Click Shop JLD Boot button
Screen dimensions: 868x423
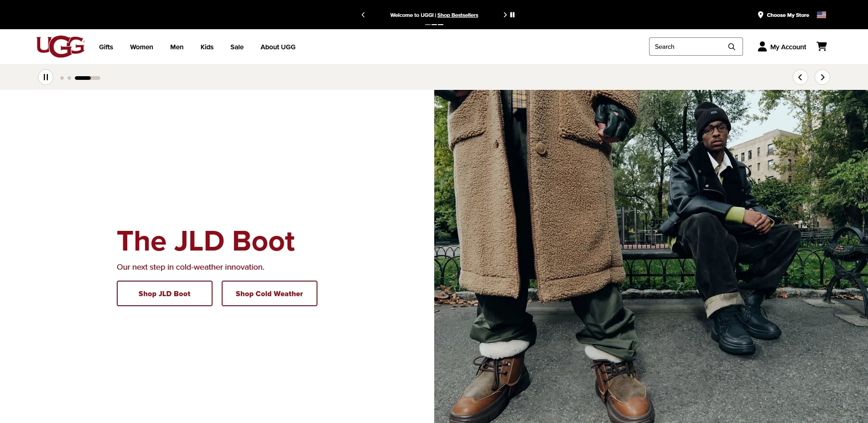(165, 293)
